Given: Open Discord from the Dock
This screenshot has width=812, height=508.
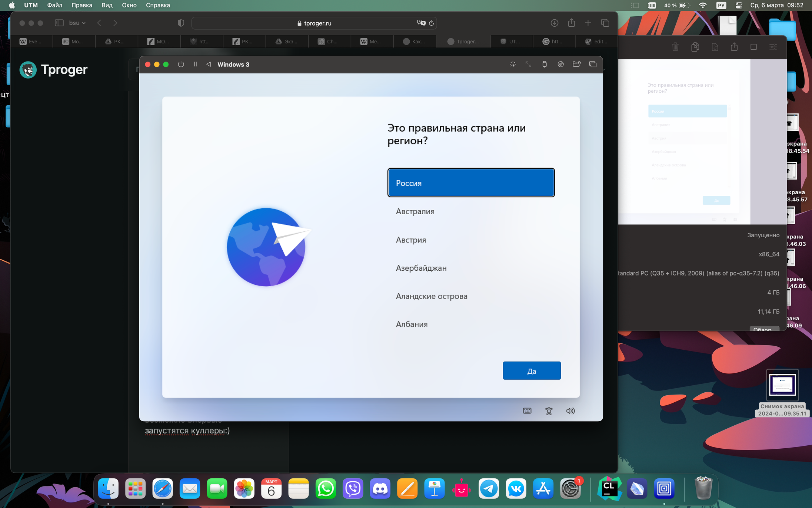Looking at the screenshot, I should coord(380,489).
